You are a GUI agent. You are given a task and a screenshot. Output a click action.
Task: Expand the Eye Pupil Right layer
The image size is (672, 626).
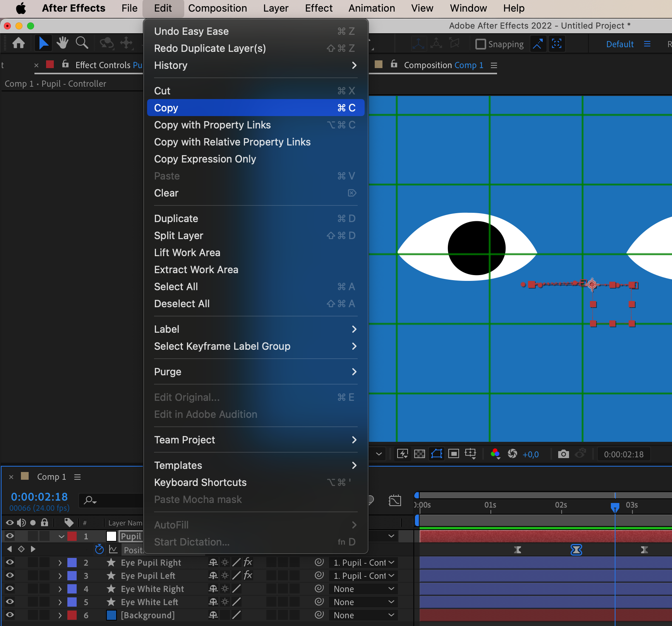[60, 563]
